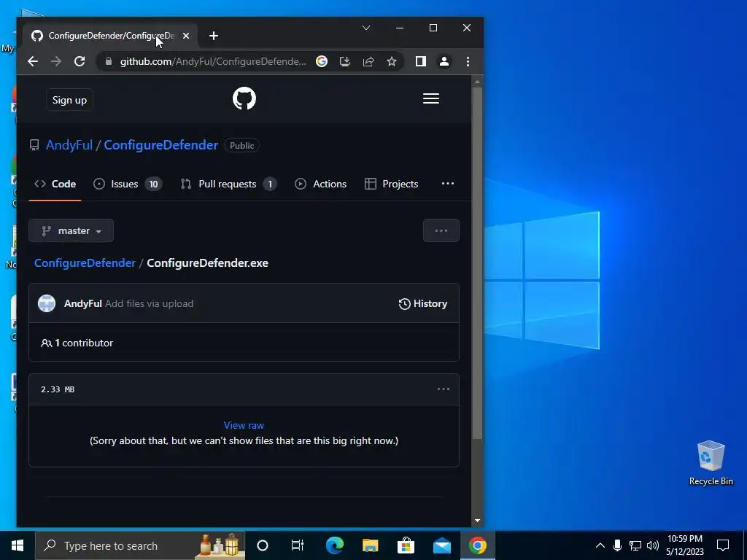Open Mail app from taskbar
This screenshot has height=560, width=747.
point(441,545)
